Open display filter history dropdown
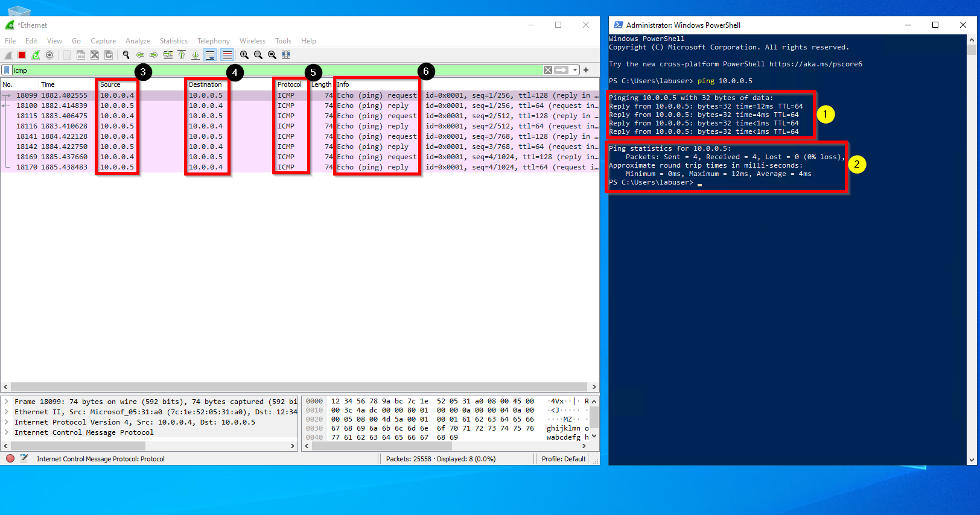 575,70
